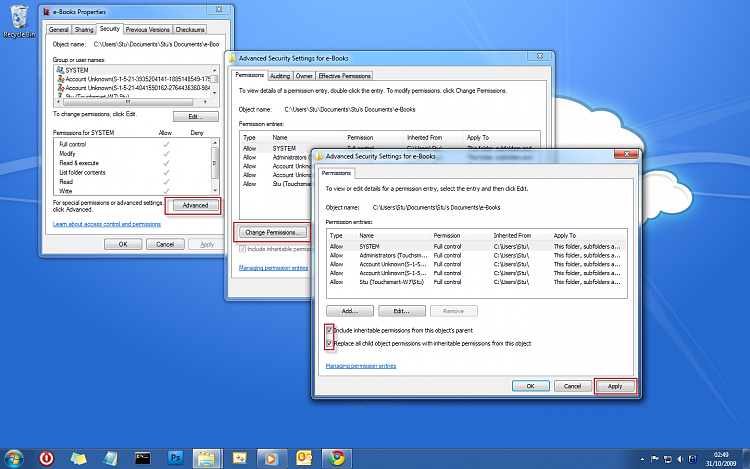Click scroll down arrow in Permissions for SYSTEM list
Viewport: 750px width, 469px height.
tap(215, 191)
